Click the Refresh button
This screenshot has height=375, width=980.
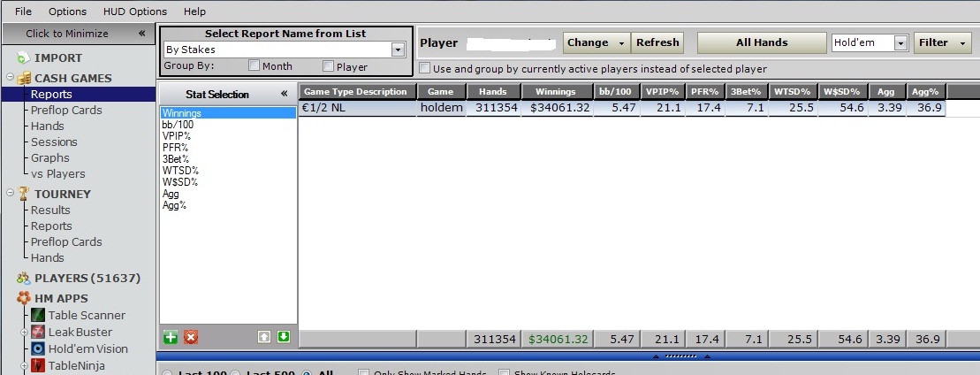657,42
